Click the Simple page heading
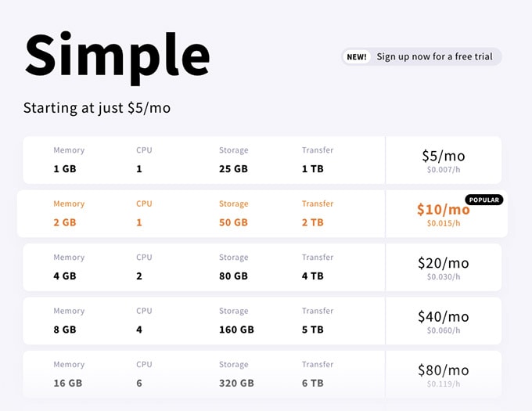Viewport: 532px width, 411px height. pyautogui.click(x=117, y=57)
